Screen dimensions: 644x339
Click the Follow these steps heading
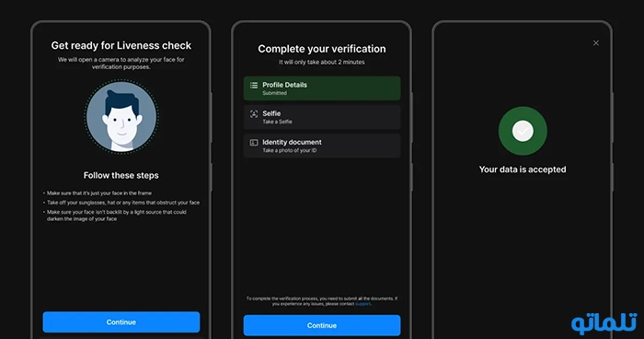point(121,175)
